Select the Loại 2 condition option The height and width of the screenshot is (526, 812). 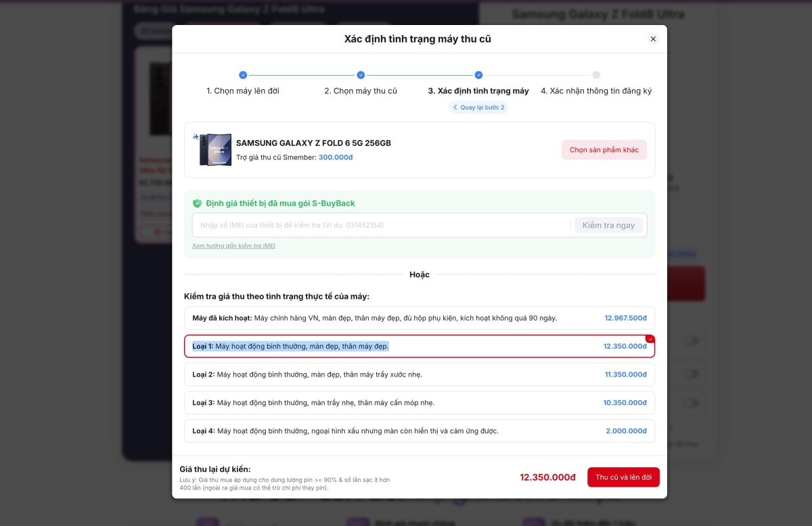420,375
